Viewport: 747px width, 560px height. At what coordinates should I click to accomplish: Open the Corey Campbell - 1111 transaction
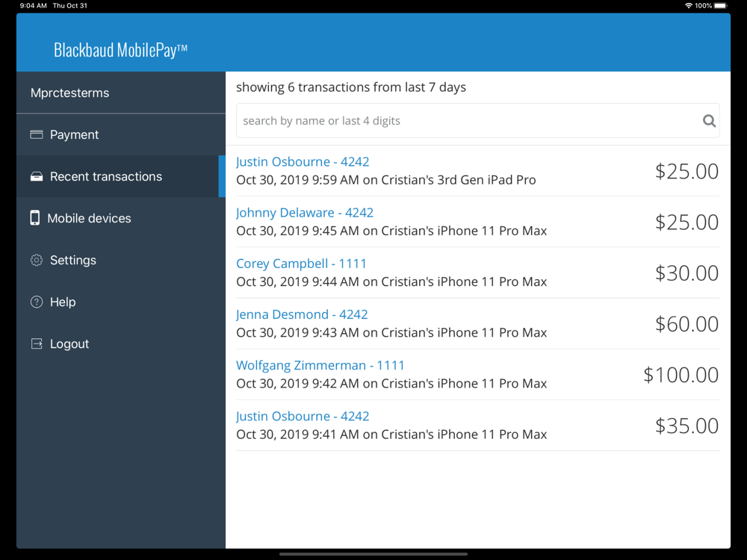(x=302, y=264)
